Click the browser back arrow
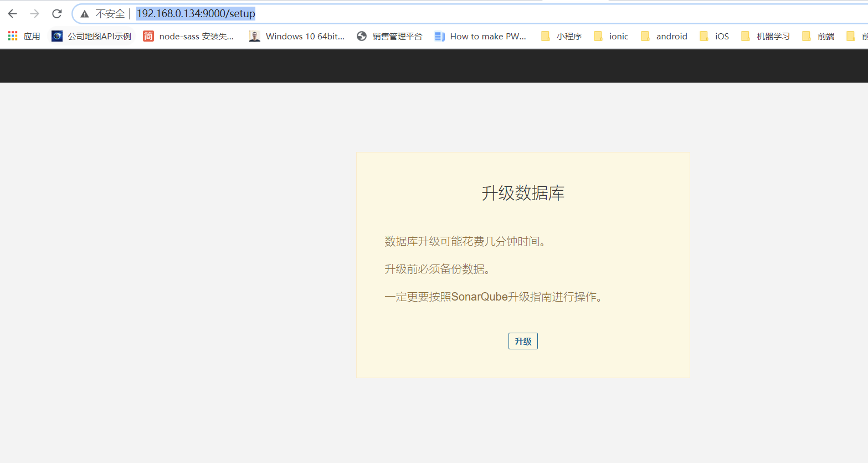The height and width of the screenshot is (463, 868). [12, 14]
